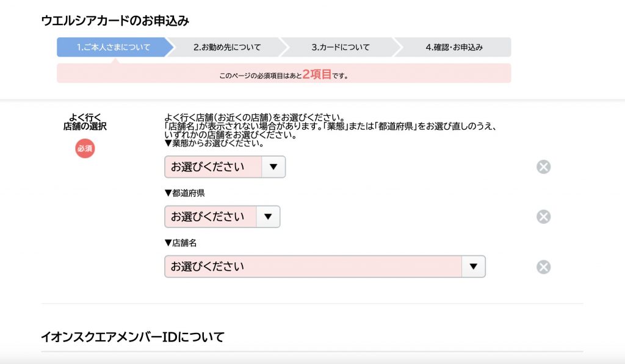Click the ▼業態からお選びください text
625x364 pixels.
(214, 143)
